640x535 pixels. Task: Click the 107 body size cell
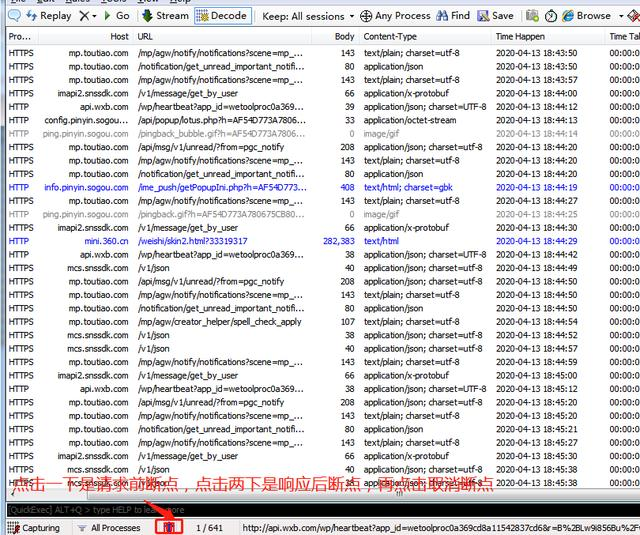(x=347, y=322)
